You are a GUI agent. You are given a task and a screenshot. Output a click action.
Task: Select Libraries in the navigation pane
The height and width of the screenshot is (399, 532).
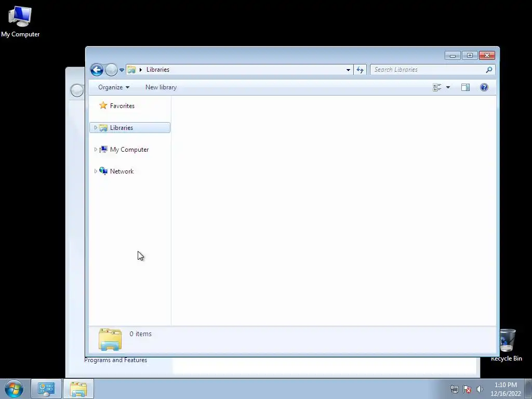(x=129, y=128)
